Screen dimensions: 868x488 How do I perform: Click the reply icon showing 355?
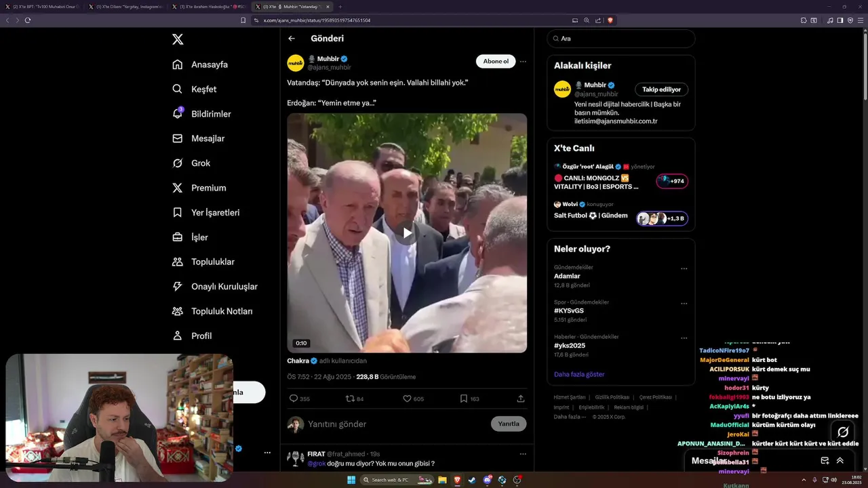(x=294, y=399)
